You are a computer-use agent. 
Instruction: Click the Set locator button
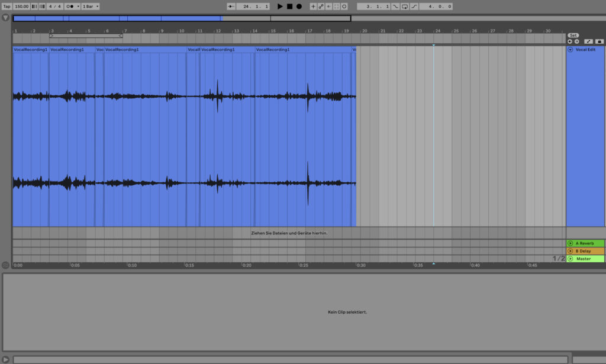pos(573,35)
